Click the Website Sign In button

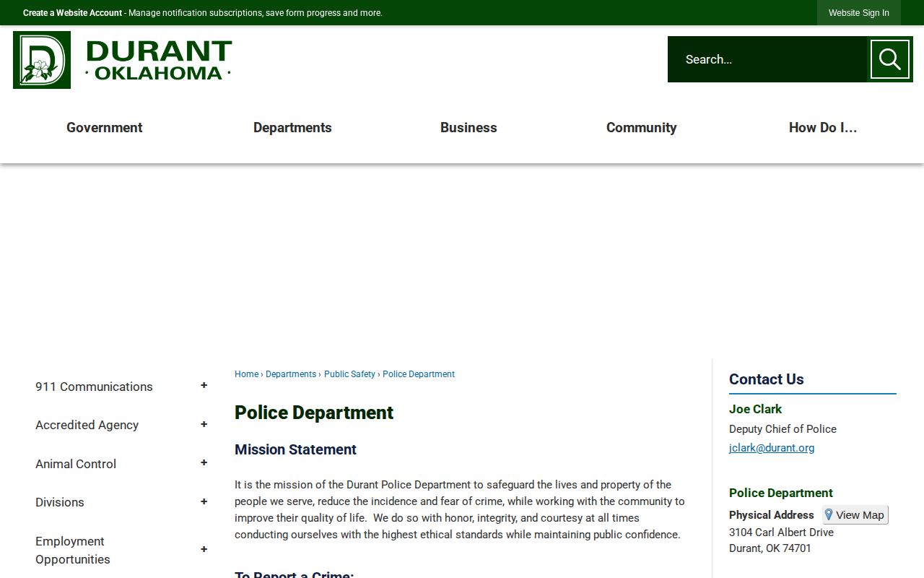(859, 13)
